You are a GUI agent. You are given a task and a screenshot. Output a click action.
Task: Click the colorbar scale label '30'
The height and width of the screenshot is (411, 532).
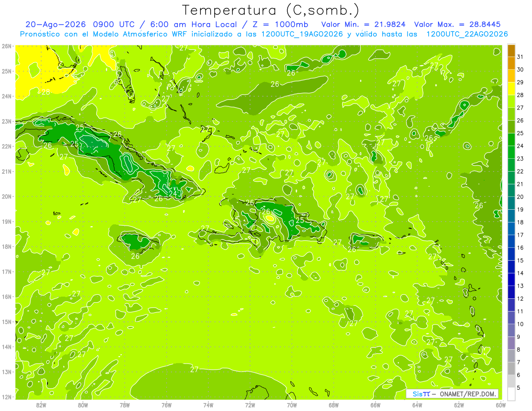[520, 70]
